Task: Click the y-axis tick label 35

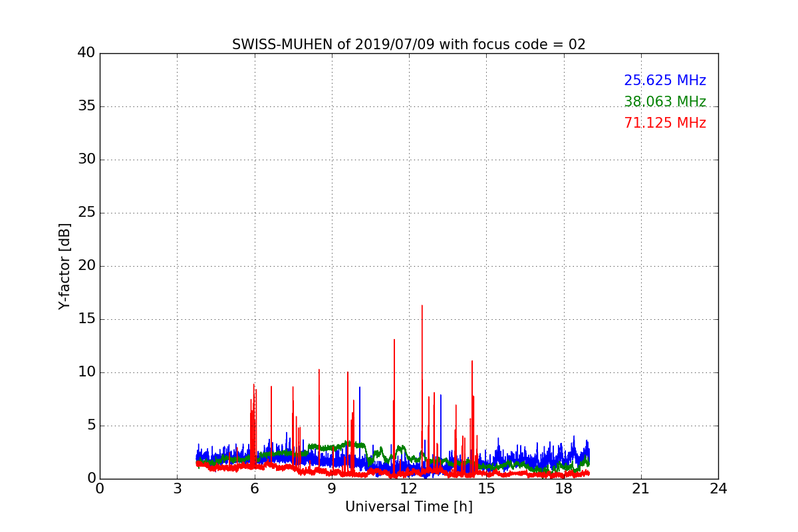Action: click(86, 106)
